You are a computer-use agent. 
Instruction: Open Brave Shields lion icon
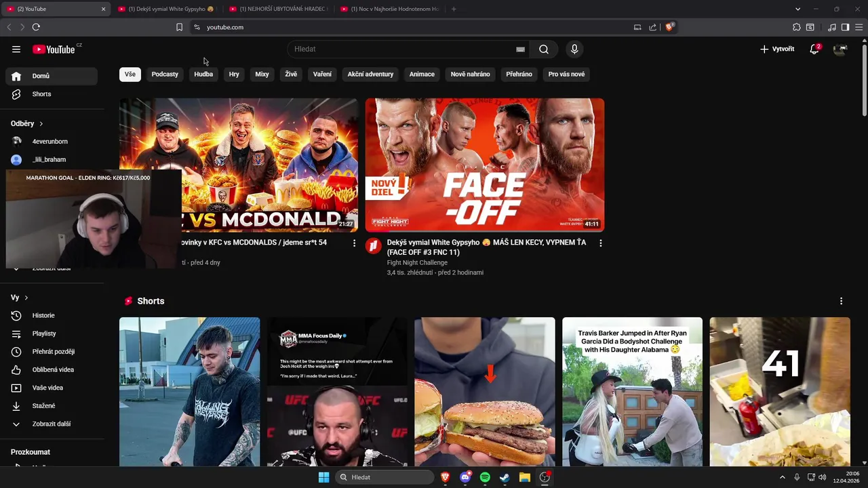pyautogui.click(x=669, y=27)
